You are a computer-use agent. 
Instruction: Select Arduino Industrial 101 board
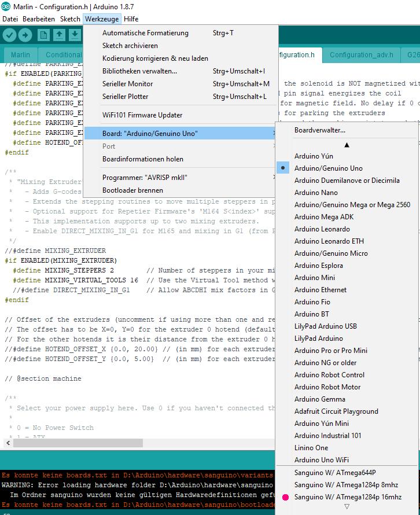[347, 436]
